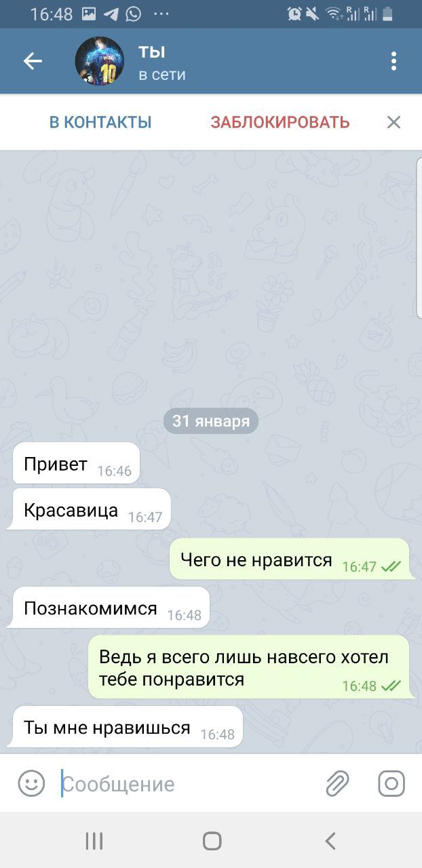Select the Чего не нравится message
Viewport: 422px width, 868px height.
[291, 559]
